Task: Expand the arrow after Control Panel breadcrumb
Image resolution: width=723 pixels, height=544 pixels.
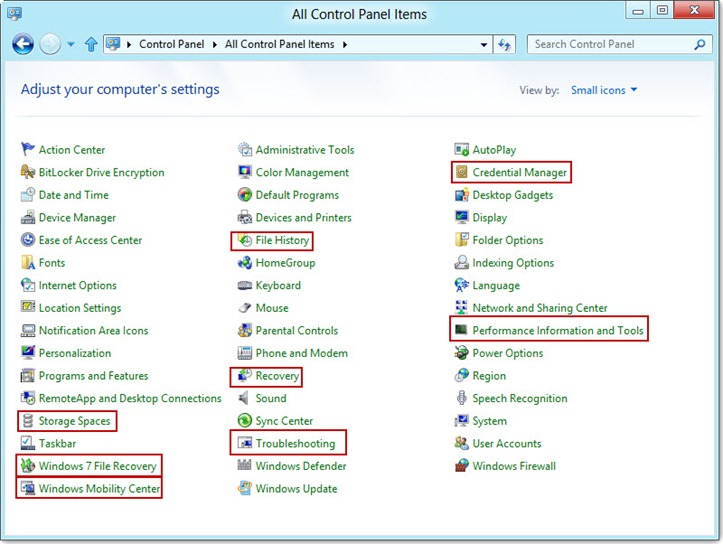Action: 215,44
